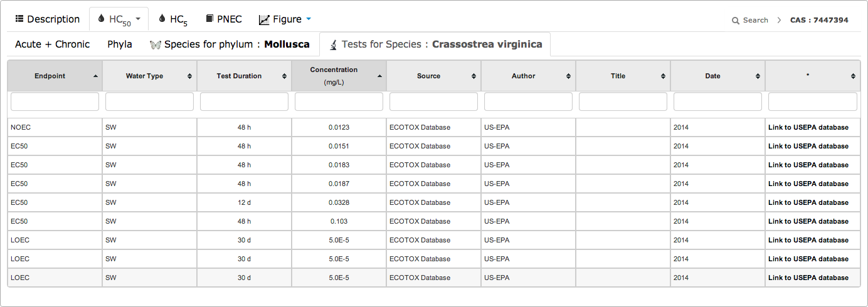Select the HC5 tab
The height and width of the screenshot is (307, 868).
click(173, 19)
